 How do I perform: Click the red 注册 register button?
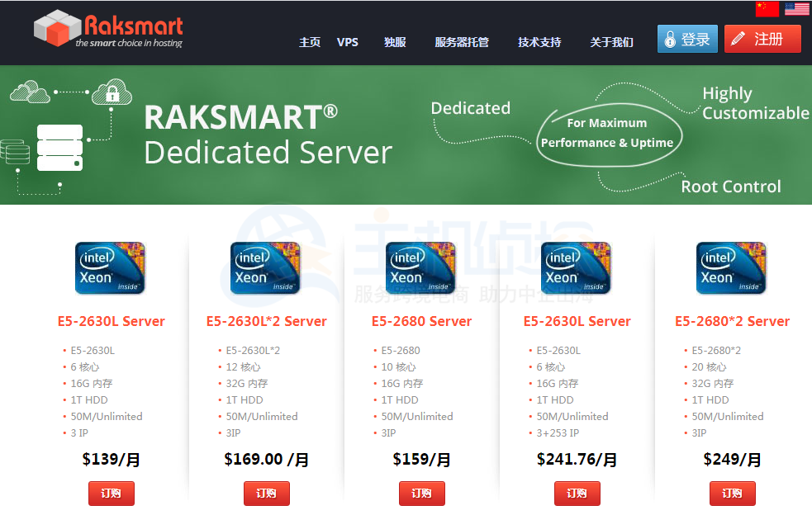coord(762,39)
